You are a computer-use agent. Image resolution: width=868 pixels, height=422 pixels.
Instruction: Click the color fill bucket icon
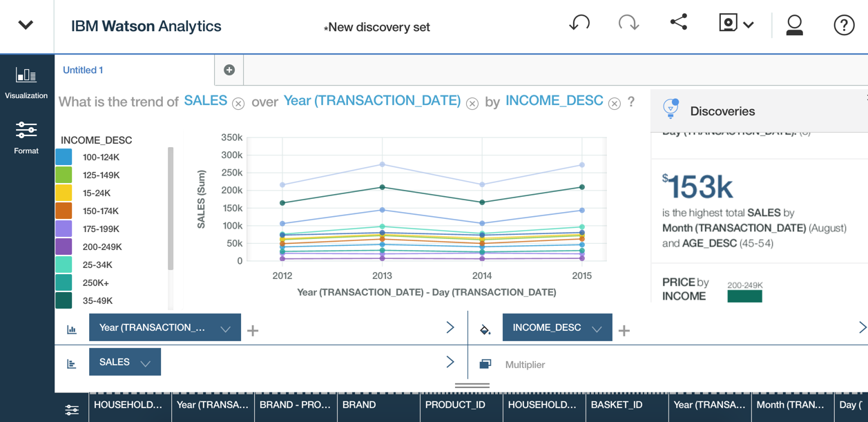click(x=485, y=329)
